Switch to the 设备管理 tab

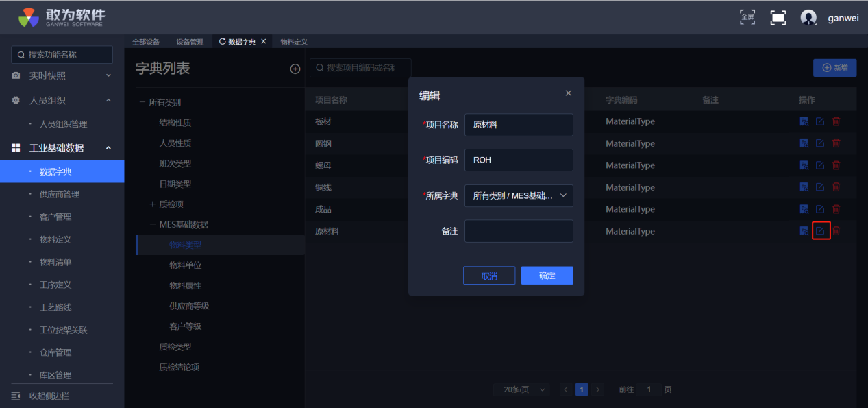click(x=190, y=42)
